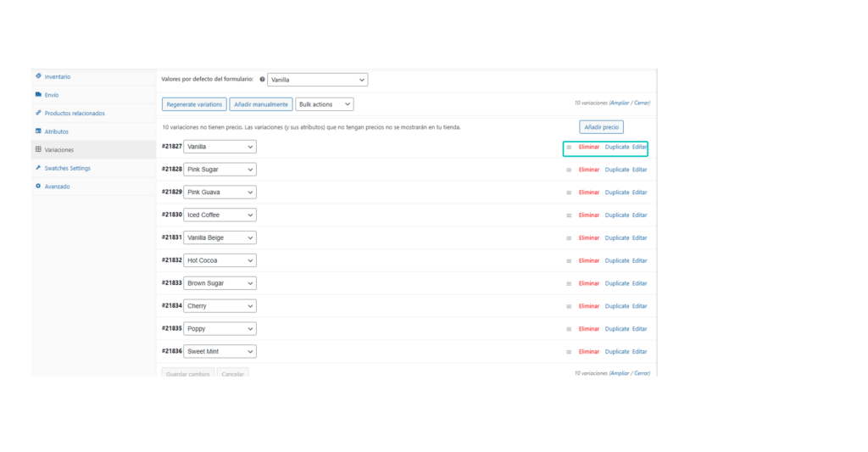Click the drag handle icon for Vanilla variation
The image size is (868, 452).
click(x=569, y=147)
